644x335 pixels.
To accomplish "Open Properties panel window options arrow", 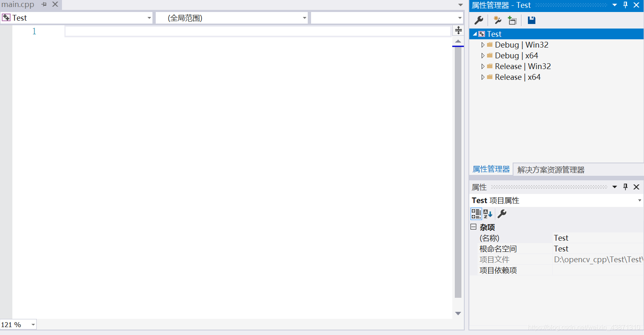I will (615, 187).
